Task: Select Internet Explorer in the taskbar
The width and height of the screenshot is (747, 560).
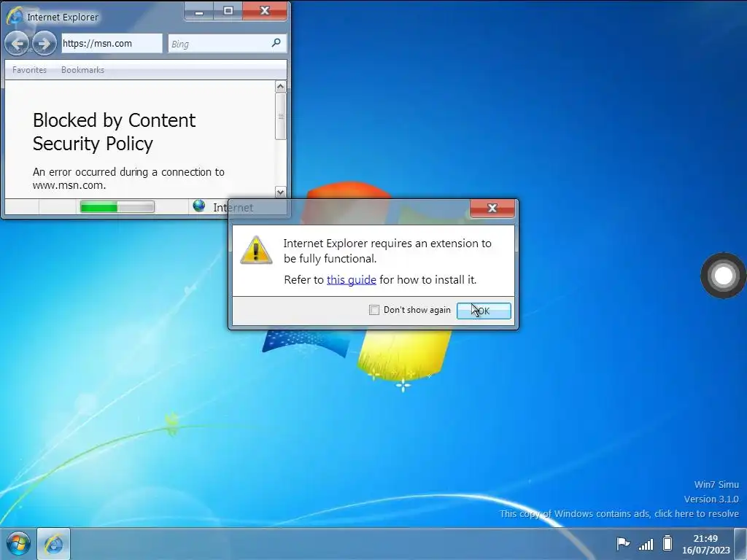Action: [53, 544]
